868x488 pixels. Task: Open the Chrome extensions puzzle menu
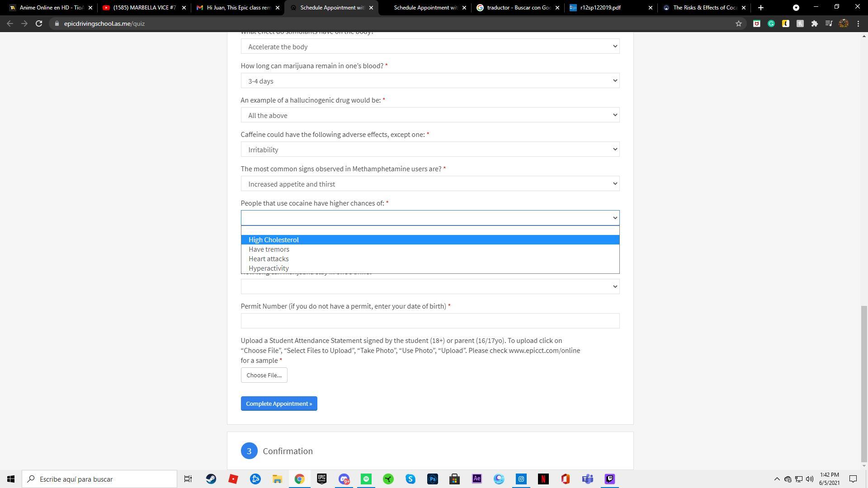[x=814, y=23]
